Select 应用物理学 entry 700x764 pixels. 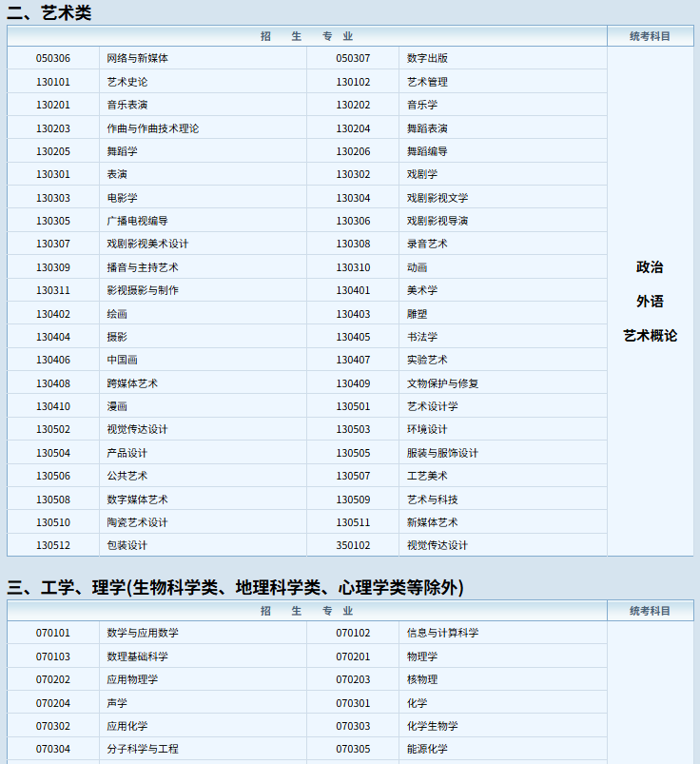coord(132,679)
